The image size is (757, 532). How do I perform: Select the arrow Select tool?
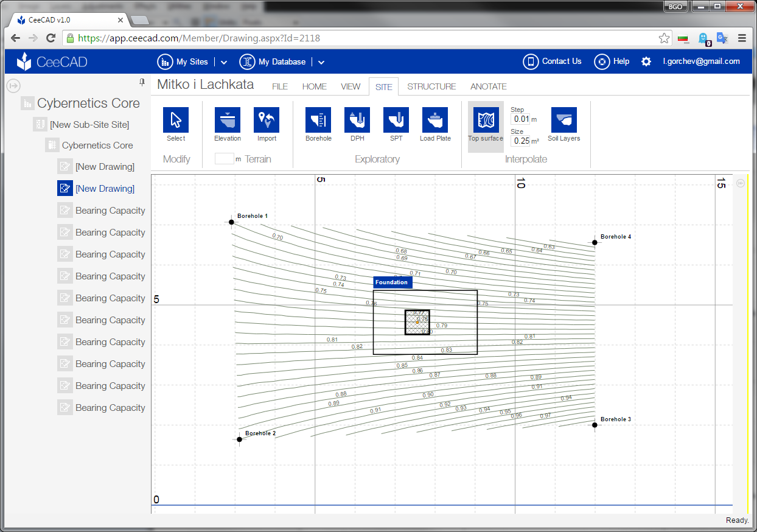(x=176, y=120)
